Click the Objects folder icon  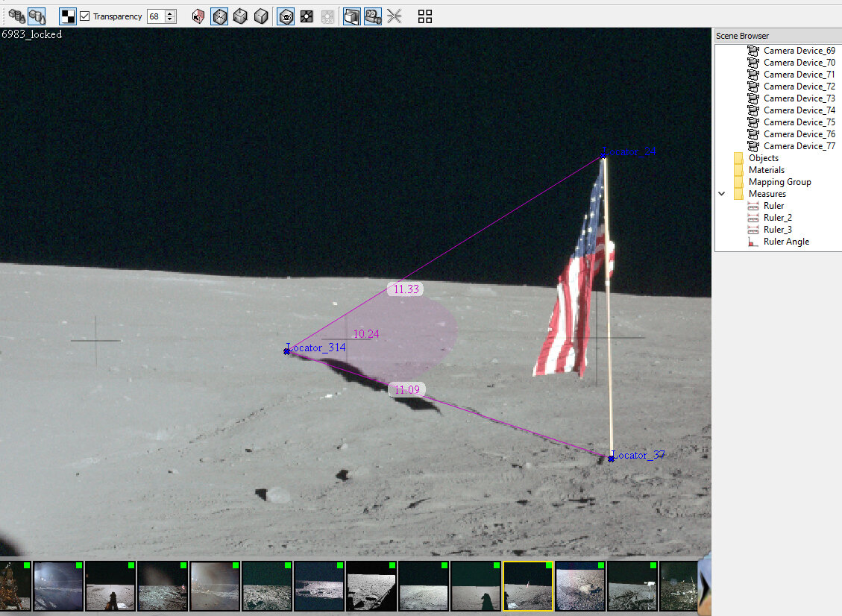click(x=739, y=158)
